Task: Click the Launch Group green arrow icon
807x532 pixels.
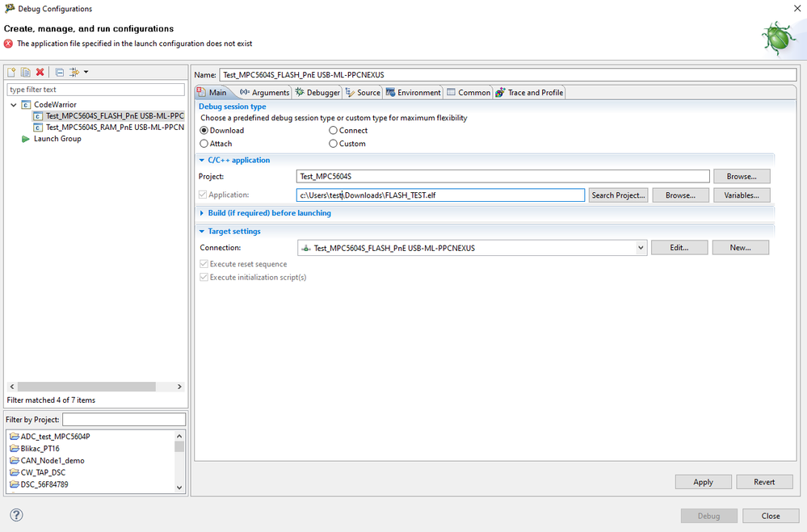Action: tap(25, 139)
